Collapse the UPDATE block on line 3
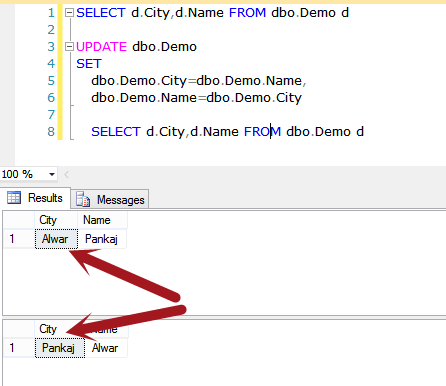 [69, 46]
